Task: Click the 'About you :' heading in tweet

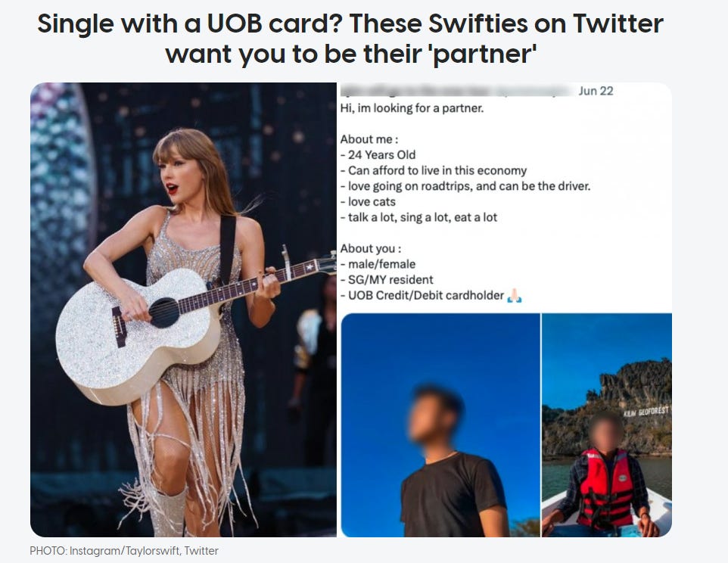Action: tap(371, 248)
